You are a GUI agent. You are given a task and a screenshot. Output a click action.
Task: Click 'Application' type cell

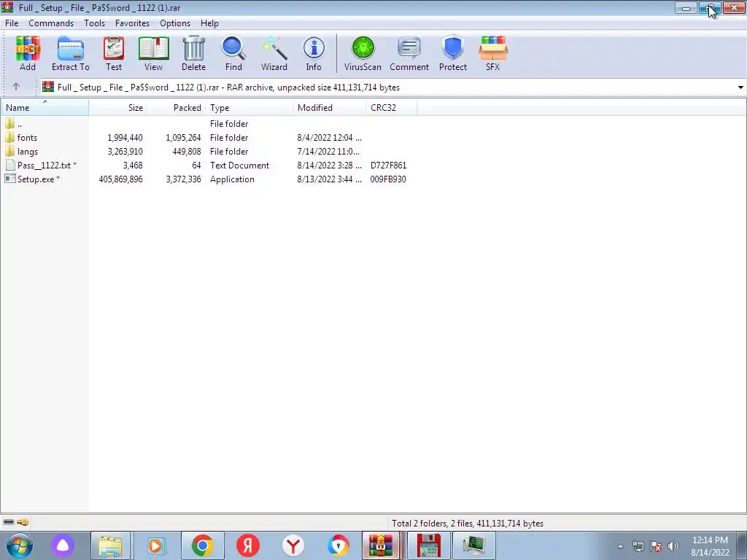click(232, 179)
